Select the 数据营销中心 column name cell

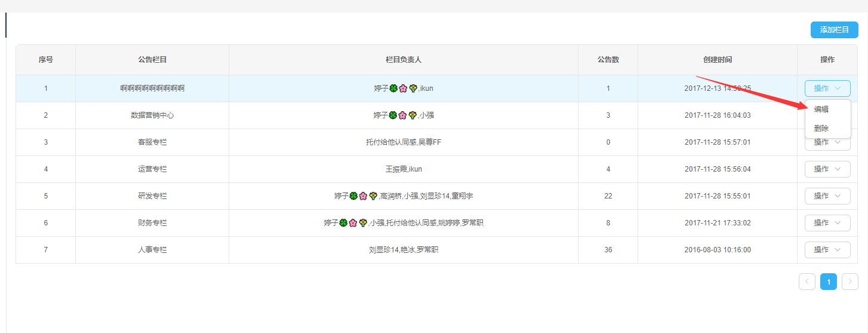[x=152, y=115]
